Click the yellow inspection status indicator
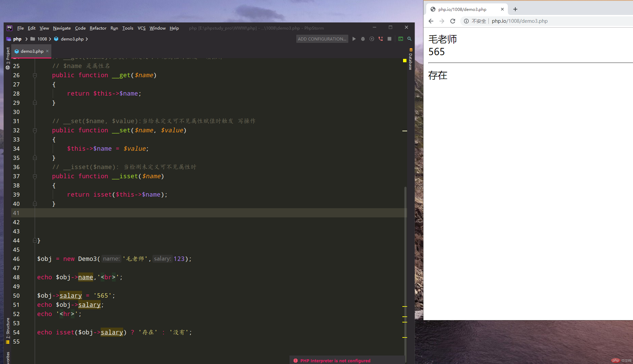Image resolution: width=633 pixels, height=364 pixels. pos(405,61)
